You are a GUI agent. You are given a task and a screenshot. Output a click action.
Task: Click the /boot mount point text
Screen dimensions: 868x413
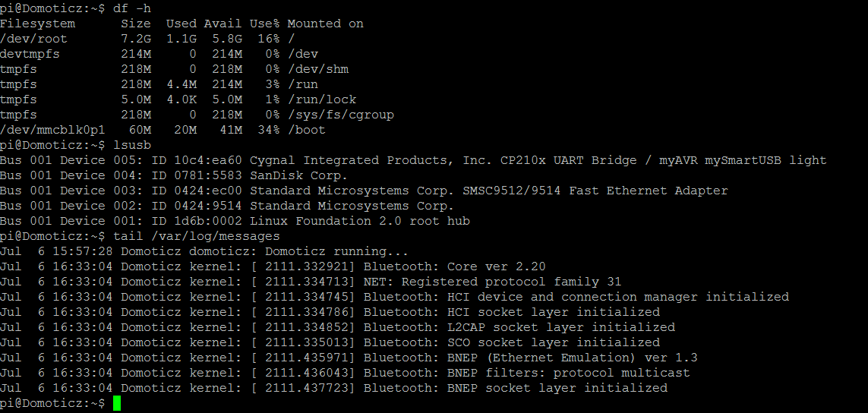pos(306,130)
